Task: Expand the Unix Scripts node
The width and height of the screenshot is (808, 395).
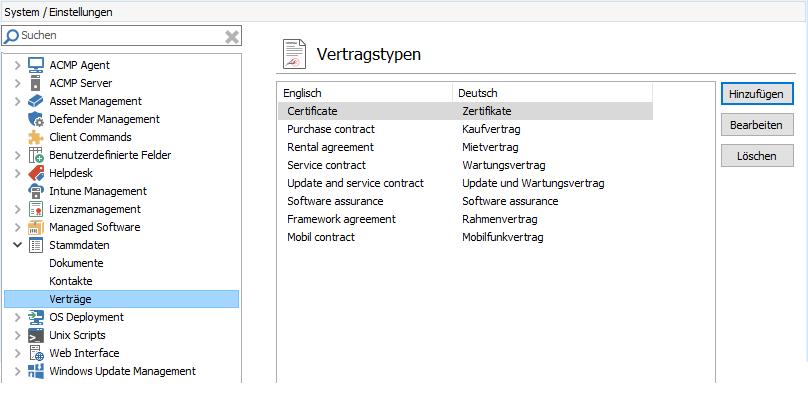Action: tap(17, 336)
